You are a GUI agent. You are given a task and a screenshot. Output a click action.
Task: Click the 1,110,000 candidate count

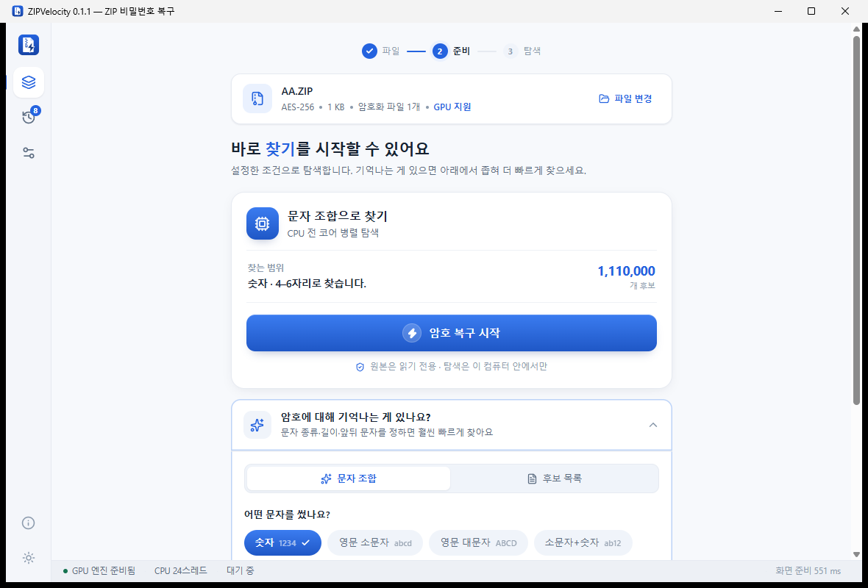coord(626,271)
